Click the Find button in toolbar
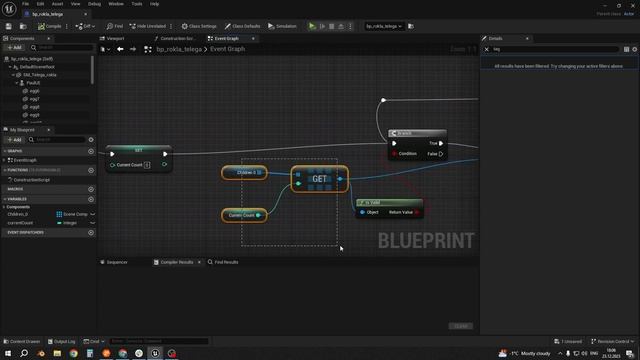Screen dimensions: 640x360 (x=115, y=26)
